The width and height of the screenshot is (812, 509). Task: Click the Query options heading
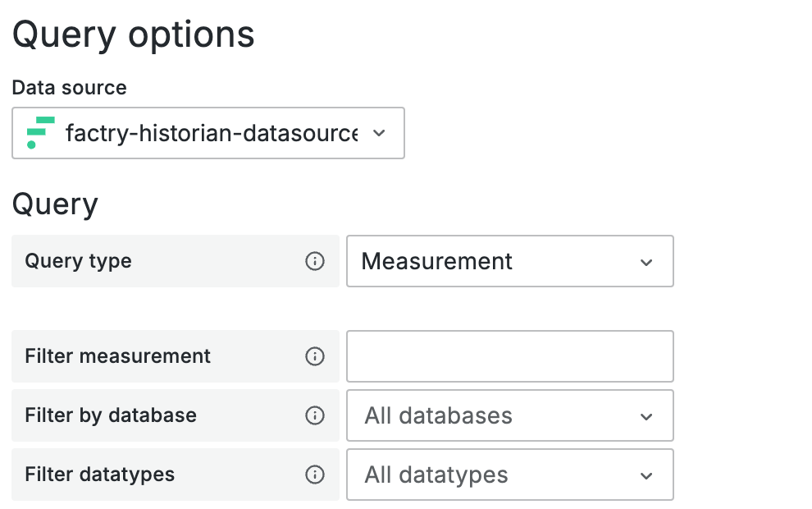point(133,35)
